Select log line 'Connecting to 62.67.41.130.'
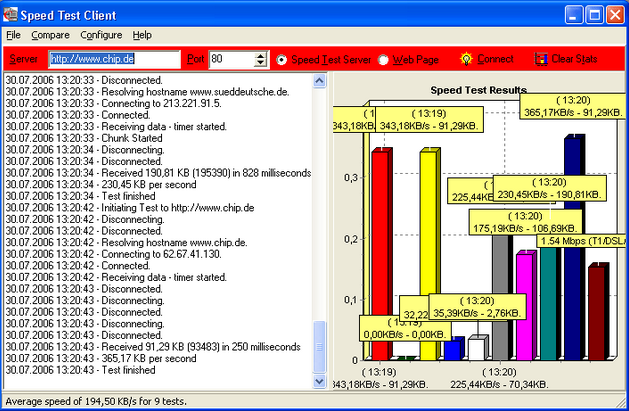 (x=114, y=254)
